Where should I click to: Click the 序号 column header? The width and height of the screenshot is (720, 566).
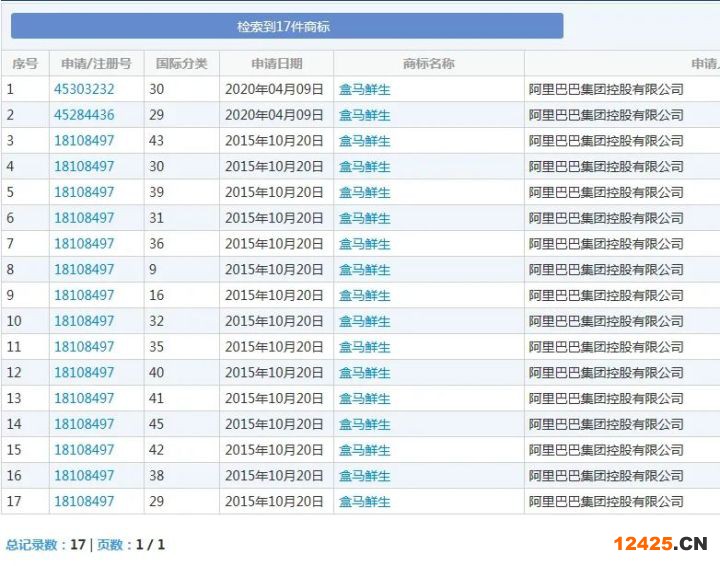[x=25, y=63]
